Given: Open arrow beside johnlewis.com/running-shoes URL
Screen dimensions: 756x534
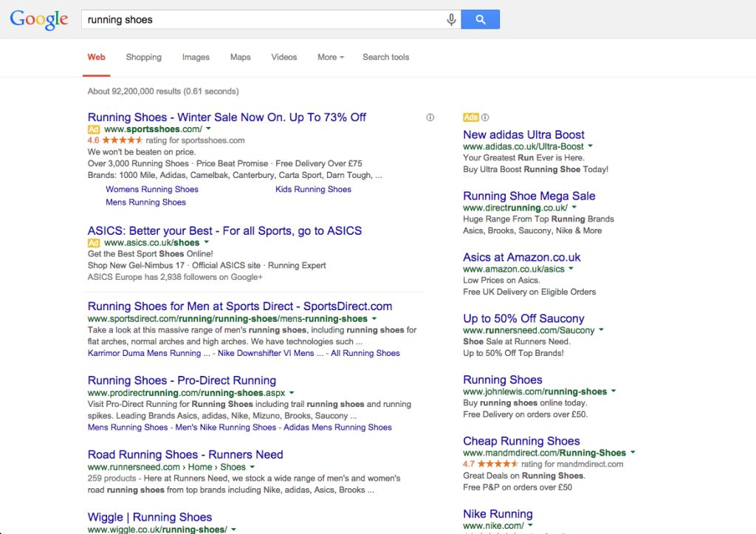Looking at the screenshot, I should pos(614,391).
